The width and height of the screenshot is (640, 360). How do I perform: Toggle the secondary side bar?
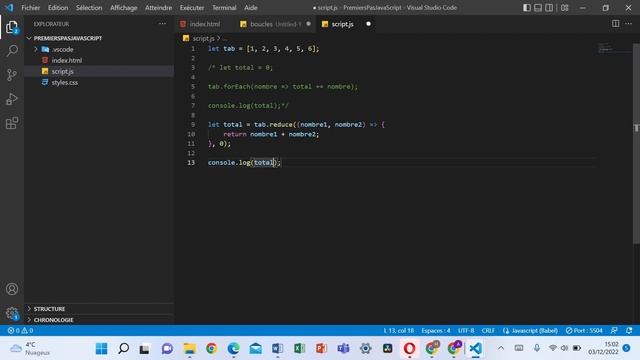549,8
